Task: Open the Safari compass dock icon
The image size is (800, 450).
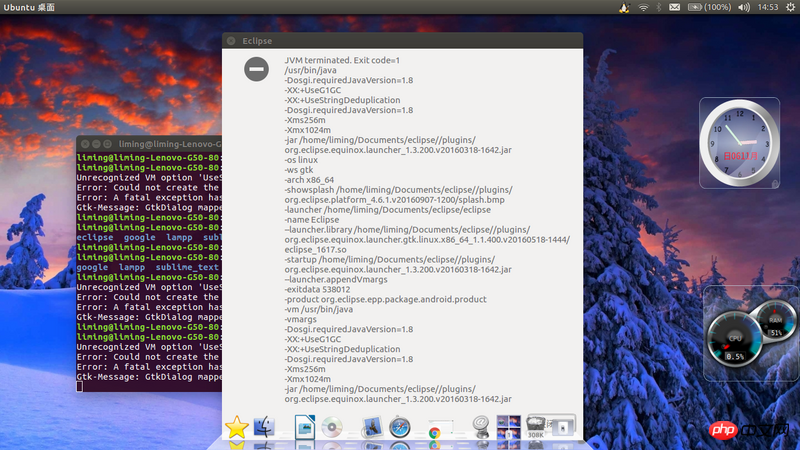Action: 399,427
